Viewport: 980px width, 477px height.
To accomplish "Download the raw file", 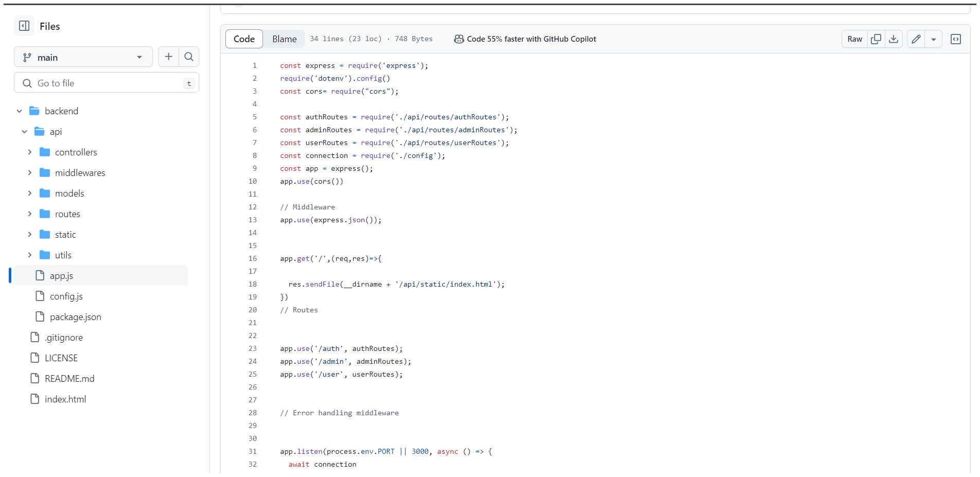I will click(894, 39).
